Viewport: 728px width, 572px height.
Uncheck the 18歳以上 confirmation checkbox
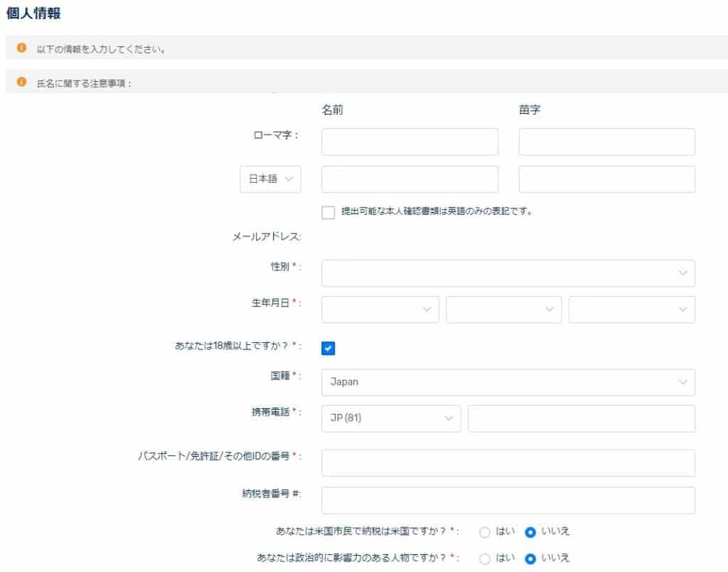click(328, 348)
